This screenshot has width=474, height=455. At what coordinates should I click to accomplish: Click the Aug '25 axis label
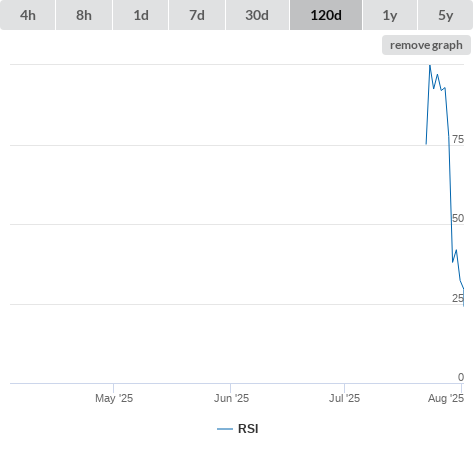pos(446,398)
